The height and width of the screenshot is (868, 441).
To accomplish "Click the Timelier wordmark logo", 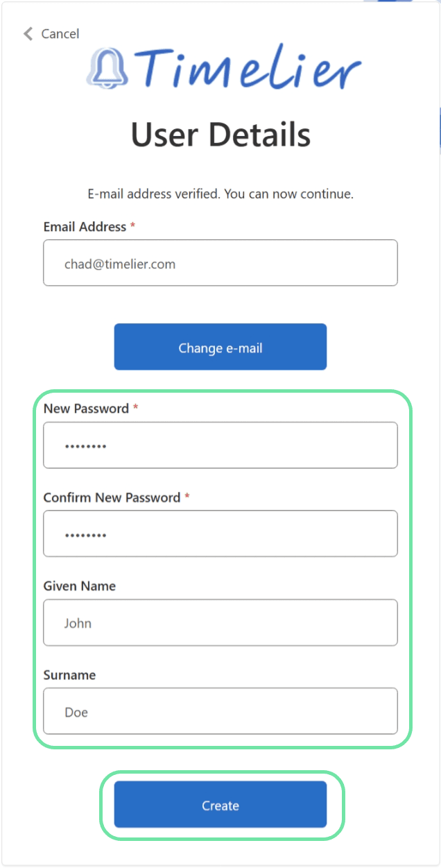I will click(x=251, y=67).
